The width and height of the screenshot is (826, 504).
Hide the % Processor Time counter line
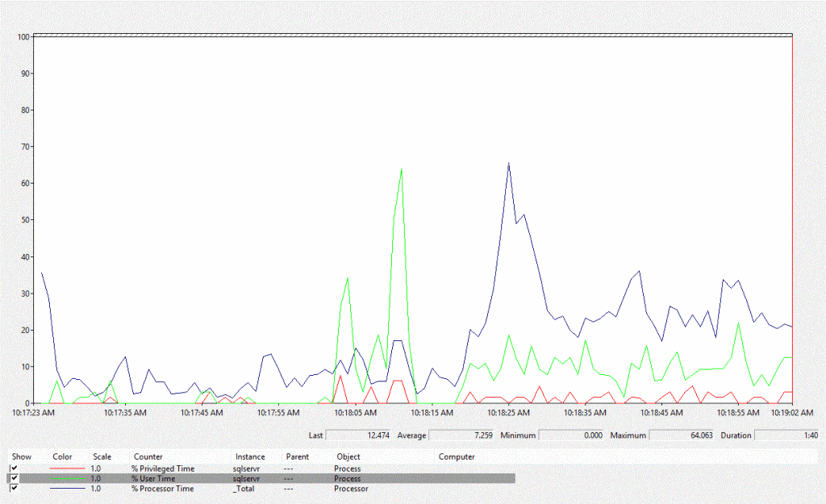[14, 489]
